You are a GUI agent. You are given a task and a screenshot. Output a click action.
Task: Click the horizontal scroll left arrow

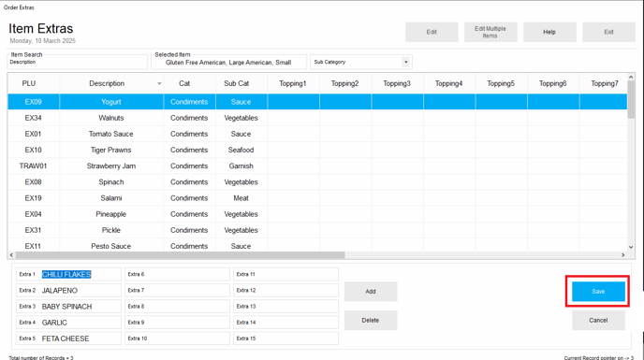click(x=11, y=255)
